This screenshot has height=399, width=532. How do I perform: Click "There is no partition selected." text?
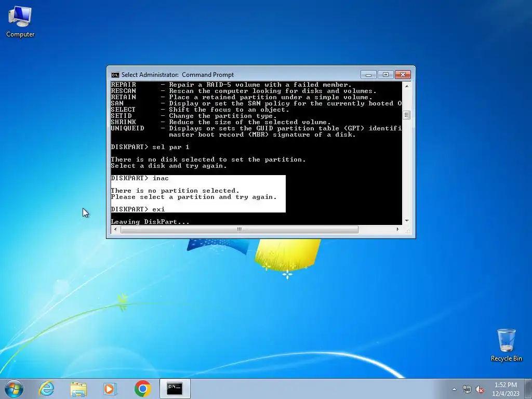pos(175,191)
